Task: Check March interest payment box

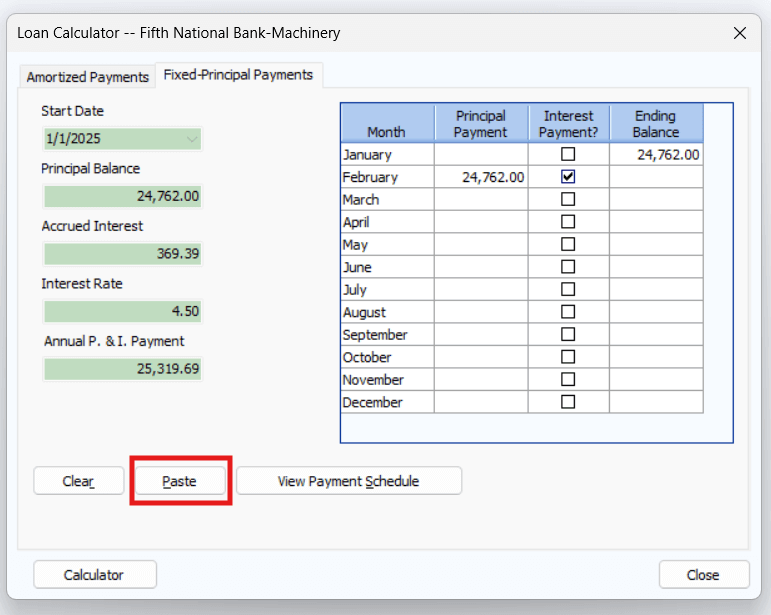Action: [x=568, y=199]
